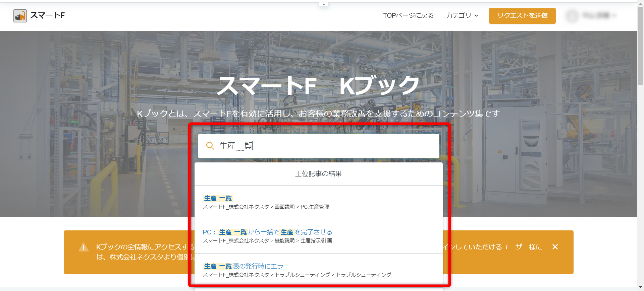Click the blurred user avatar icon
Screen dimensions: 644x291
coord(572,16)
